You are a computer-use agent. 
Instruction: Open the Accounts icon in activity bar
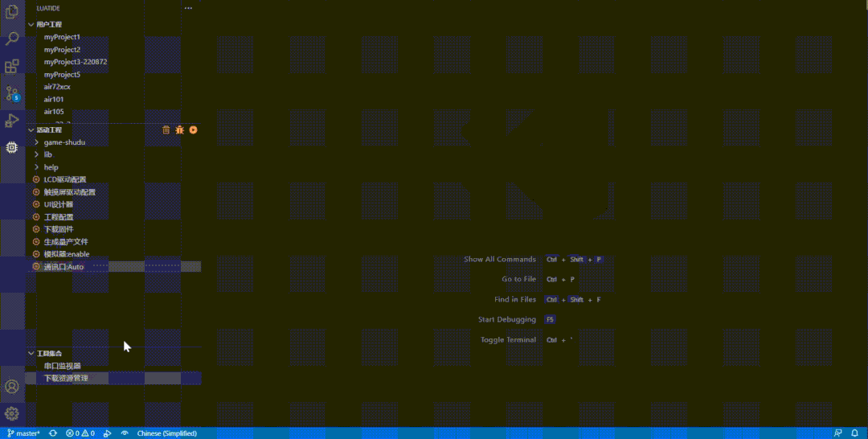11,387
